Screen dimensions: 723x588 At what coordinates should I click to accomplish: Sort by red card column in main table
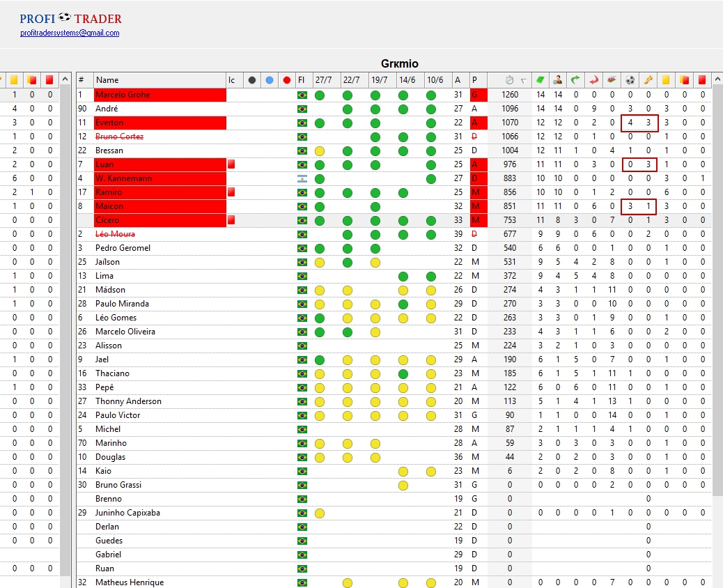pyautogui.click(x=702, y=80)
